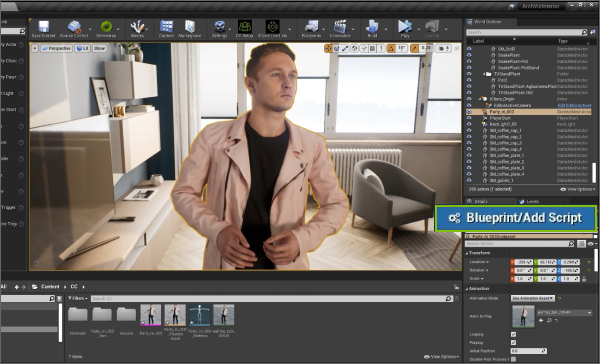Open the Marketplace toolbar icon
The height and width of the screenshot is (364, 600).
(190, 27)
